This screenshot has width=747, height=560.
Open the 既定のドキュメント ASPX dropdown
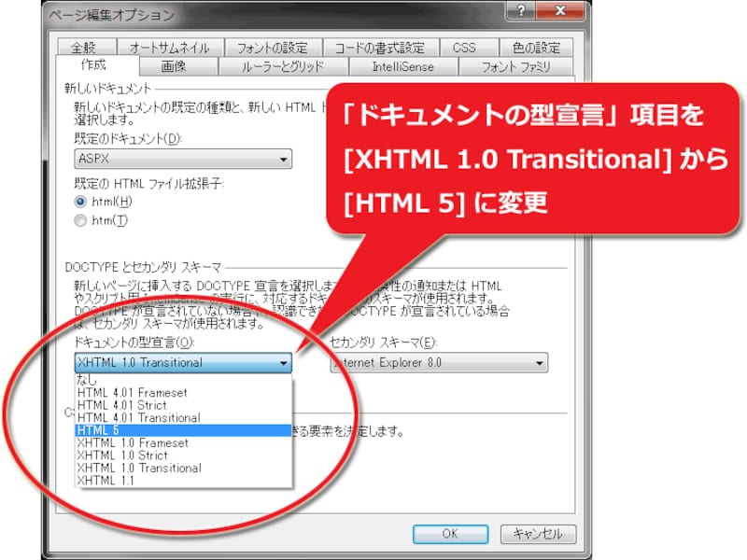[x=282, y=159]
